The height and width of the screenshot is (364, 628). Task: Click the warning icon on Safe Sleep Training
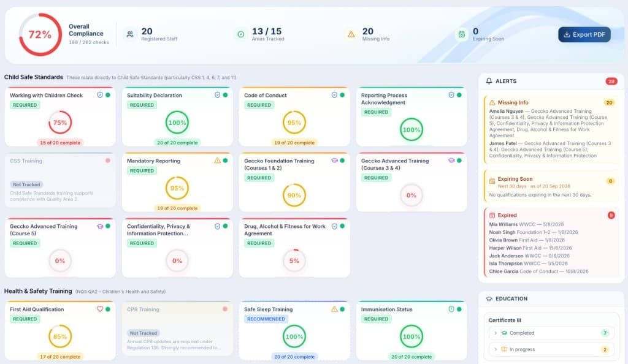coord(334,309)
